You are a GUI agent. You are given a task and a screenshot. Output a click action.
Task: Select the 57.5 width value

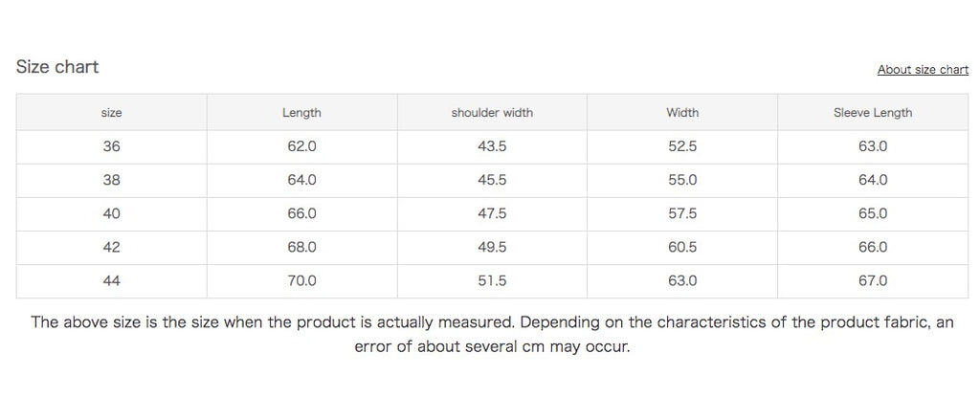coord(682,213)
